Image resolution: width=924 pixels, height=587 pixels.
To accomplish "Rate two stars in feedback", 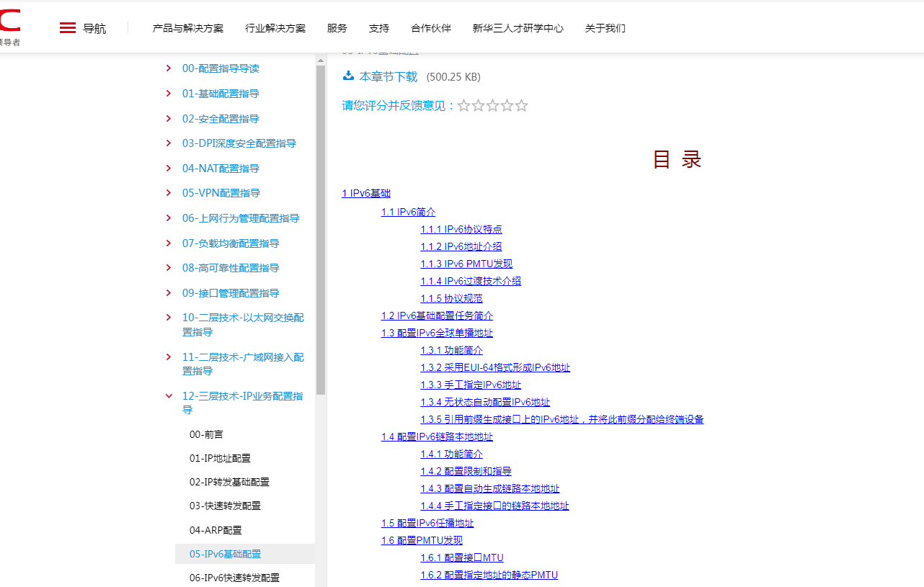I will (x=479, y=106).
